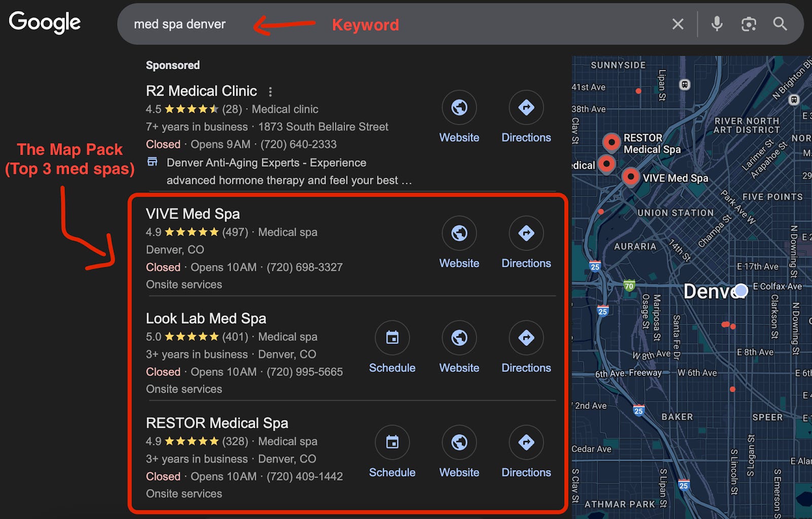812x519 pixels.
Task: Click the 'Sponsored' label above the listings
Action: (173, 65)
